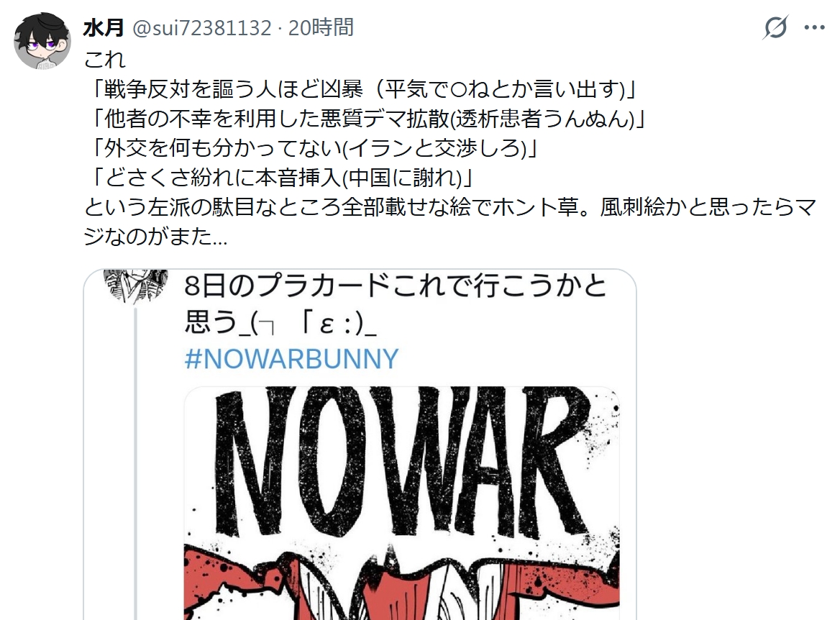Screen dimensions: 840x620
Task: Open the 20時間 timestamp permalink
Action: coord(321,27)
